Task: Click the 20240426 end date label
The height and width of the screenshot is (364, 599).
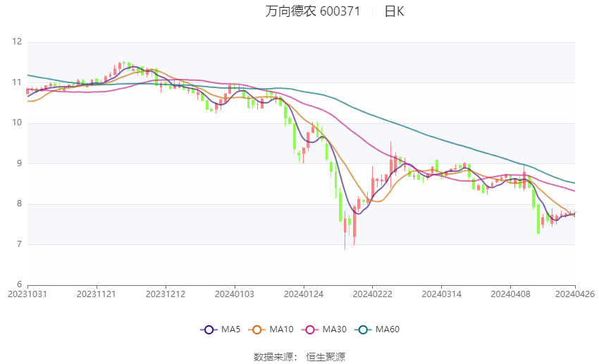Action: [575, 294]
